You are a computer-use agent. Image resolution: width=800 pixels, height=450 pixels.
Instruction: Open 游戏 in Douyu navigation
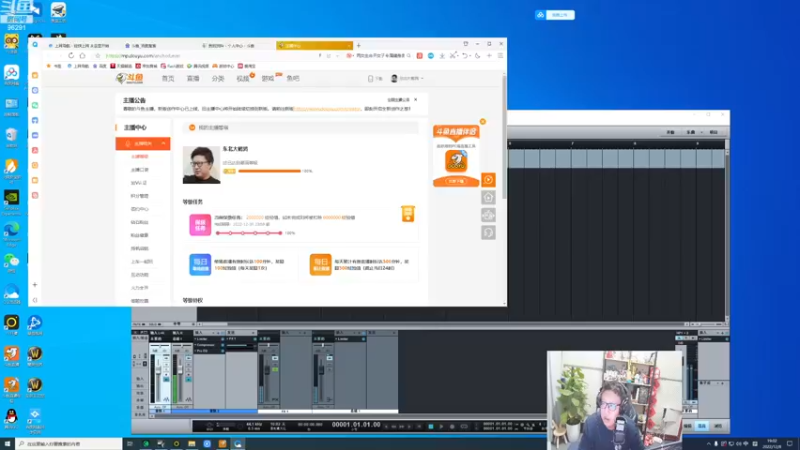point(268,79)
